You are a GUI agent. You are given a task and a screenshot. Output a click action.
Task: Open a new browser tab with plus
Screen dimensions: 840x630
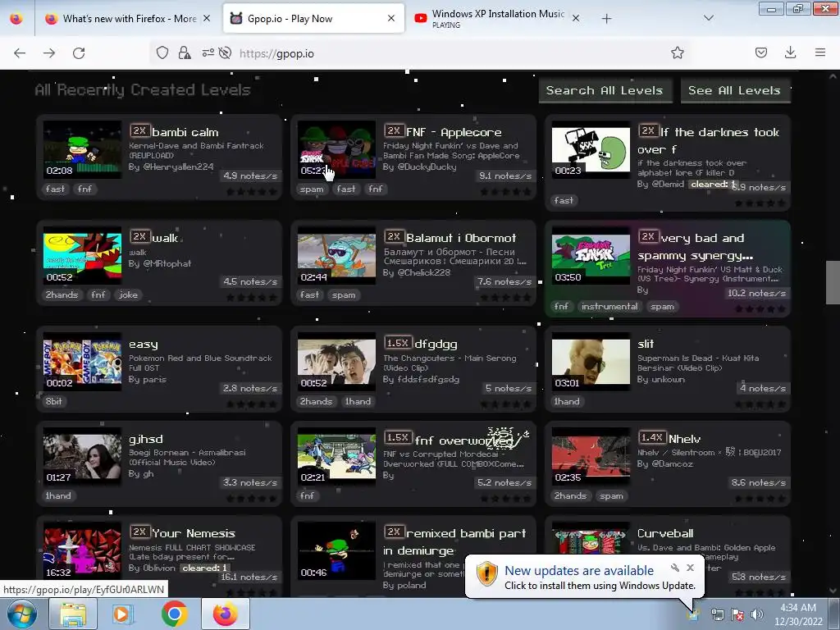click(606, 19)
